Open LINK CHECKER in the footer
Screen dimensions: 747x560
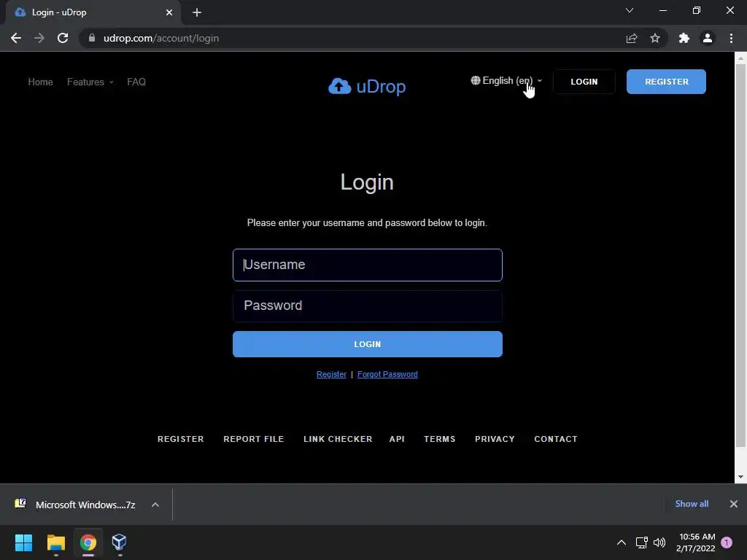click(x=338, y=439)
